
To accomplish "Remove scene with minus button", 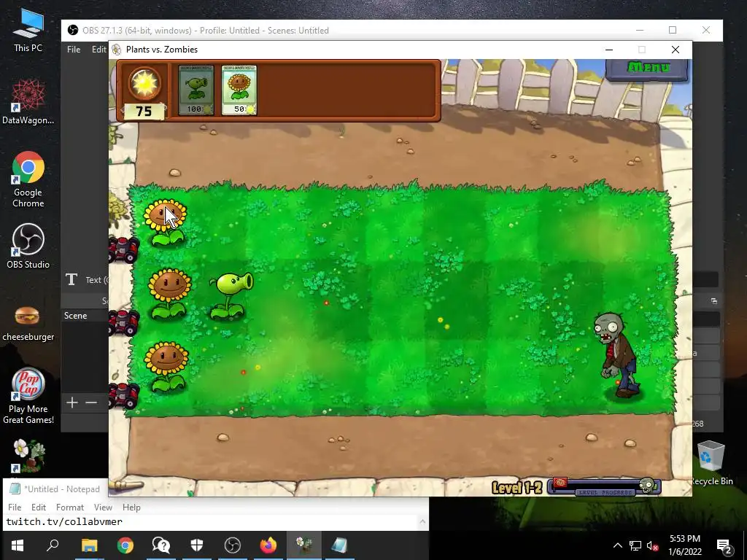I will [91, 402].
